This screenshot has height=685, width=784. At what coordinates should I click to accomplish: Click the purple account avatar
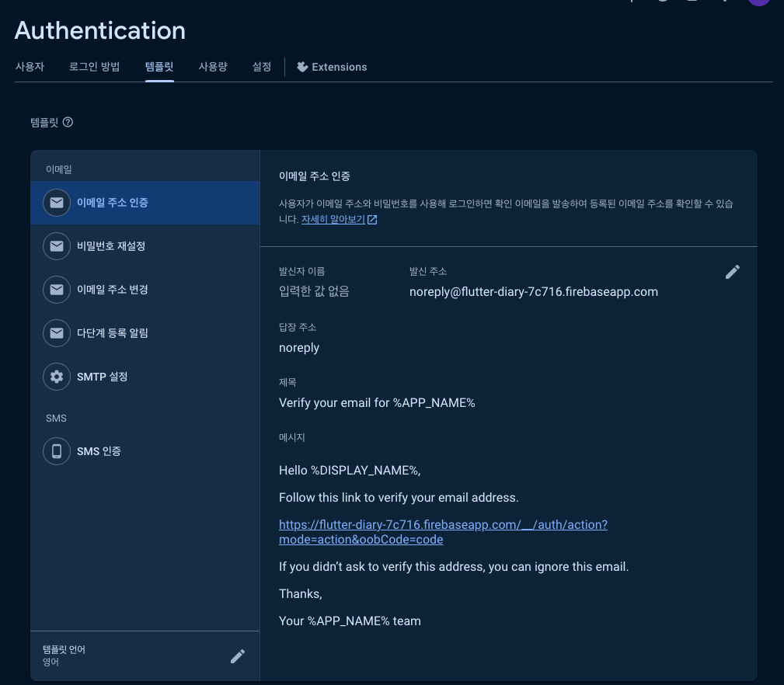click(x=759, y=2)
